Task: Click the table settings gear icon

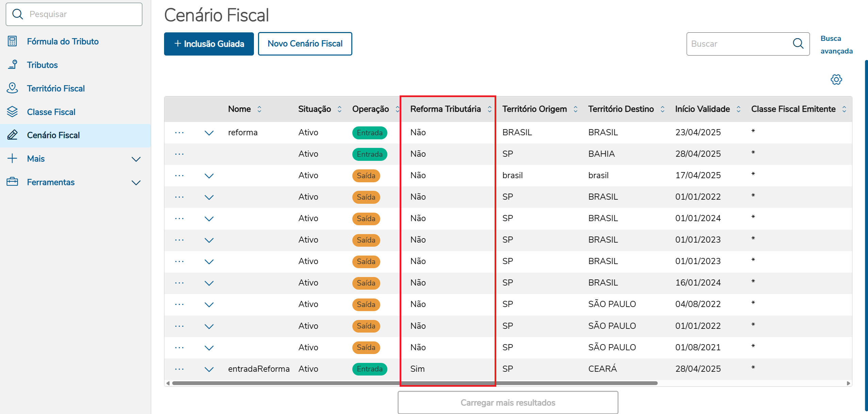Action: (x=836, y=79)
